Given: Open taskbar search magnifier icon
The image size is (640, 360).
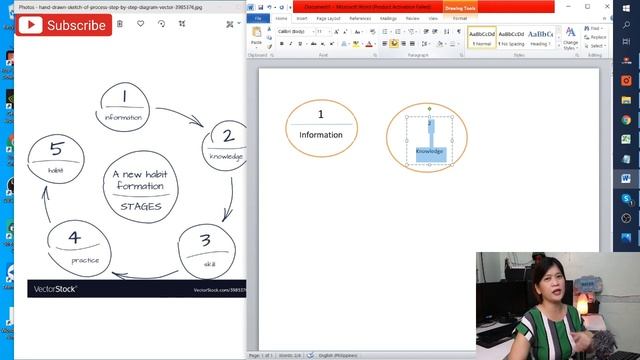Looking at the screenshot, I should coord(626,25).
